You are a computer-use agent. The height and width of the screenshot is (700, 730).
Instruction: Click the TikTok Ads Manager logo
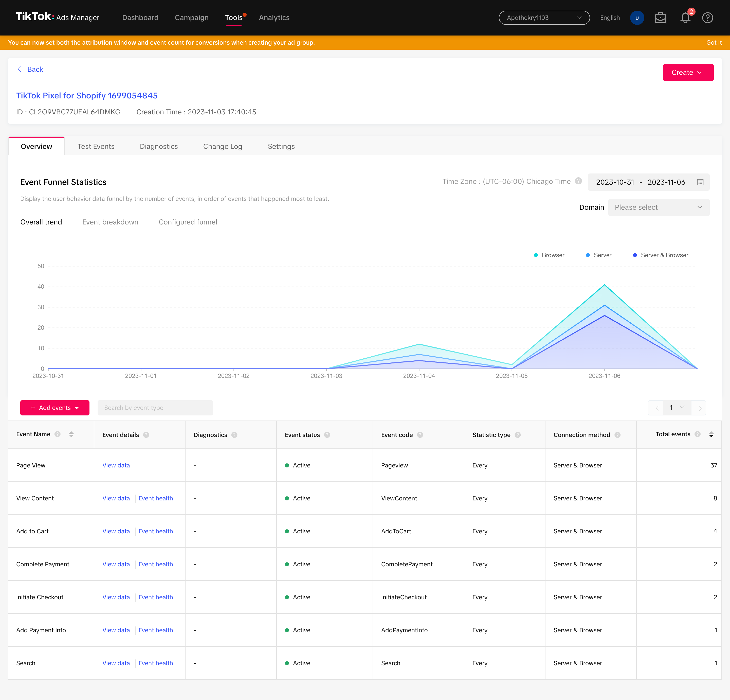coord(58,17)
